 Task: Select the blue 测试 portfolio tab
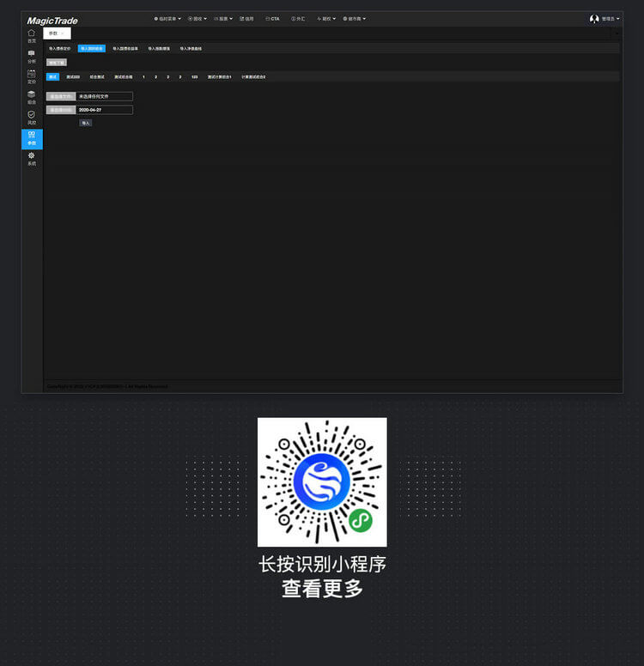click(x=52, y=77)
